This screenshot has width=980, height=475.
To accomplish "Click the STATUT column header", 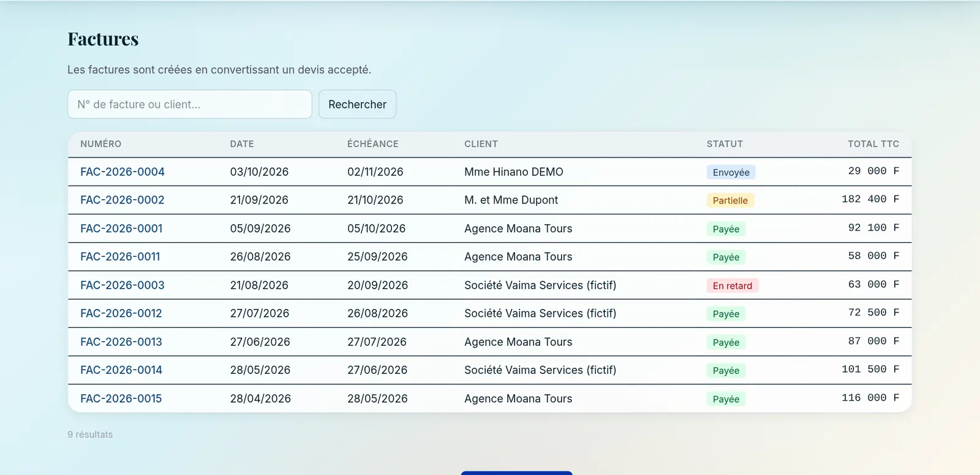I will click(725, 144).
